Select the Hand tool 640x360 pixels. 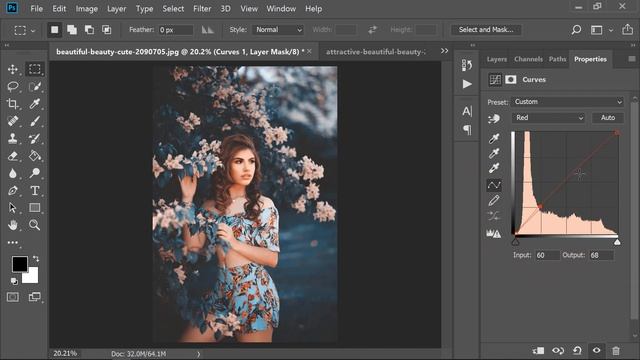click(x=13, y=225)
